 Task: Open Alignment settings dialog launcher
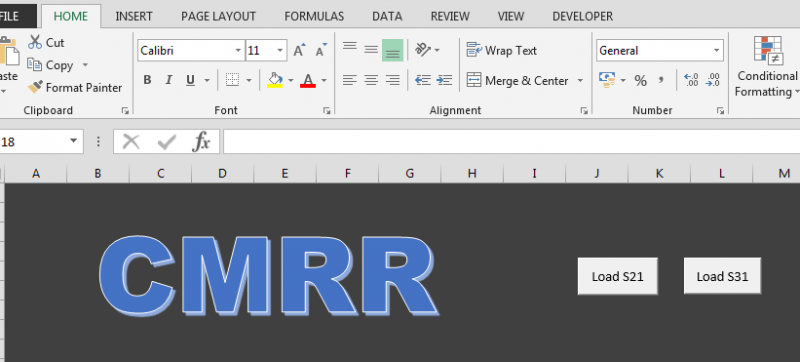click(x=584, y=110)
